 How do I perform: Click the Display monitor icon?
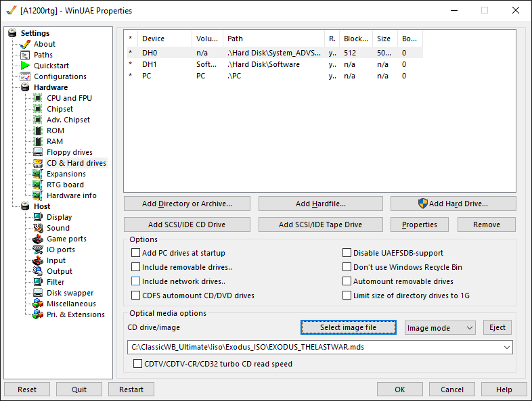(x=38, y=217)
